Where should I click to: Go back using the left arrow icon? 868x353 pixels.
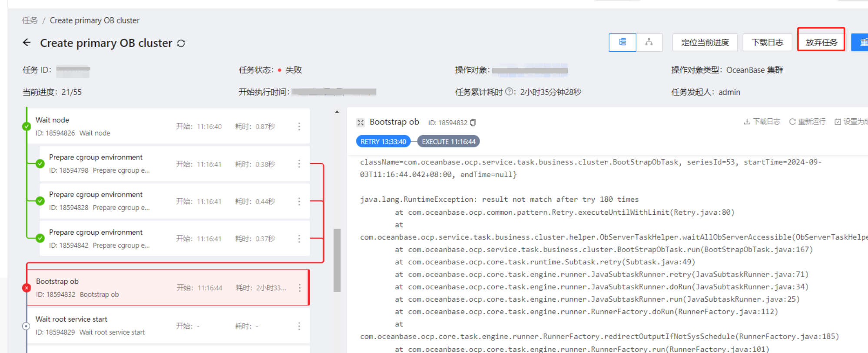point(27,43)
